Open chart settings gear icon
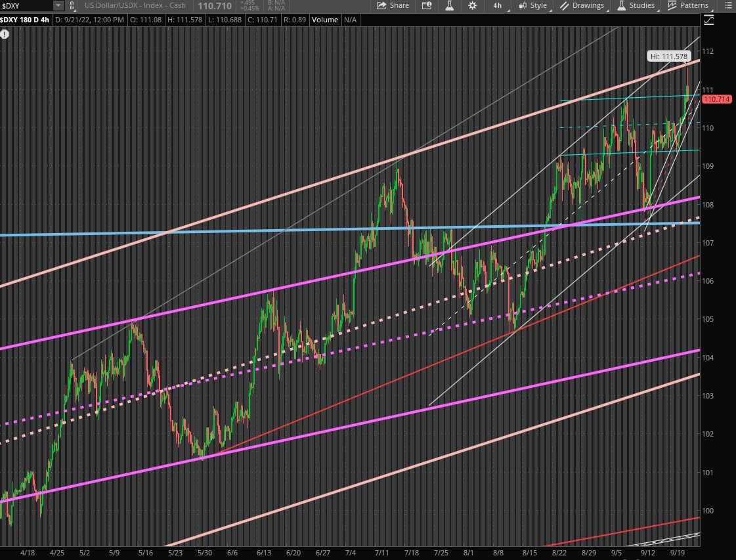The image size is (736, 560). pyautogui.click(x=472, y=6)
